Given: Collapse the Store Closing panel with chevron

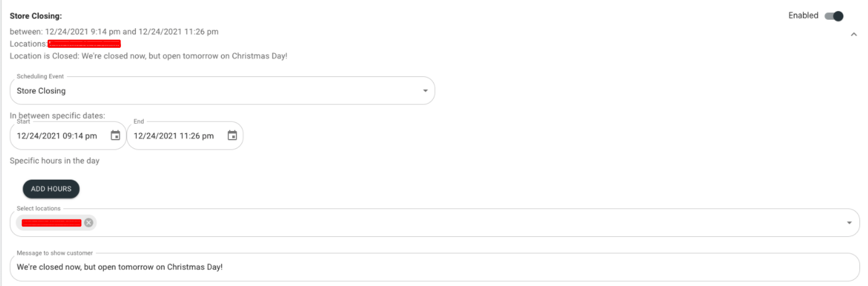Looking at the screenshot, I should pyautogui.click(x=854, y=34).
